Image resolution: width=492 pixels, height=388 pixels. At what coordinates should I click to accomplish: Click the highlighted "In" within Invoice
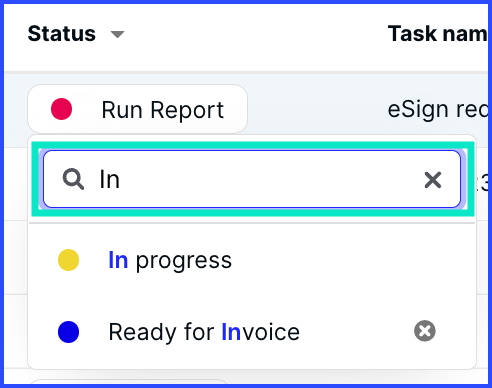pos(231,332)
